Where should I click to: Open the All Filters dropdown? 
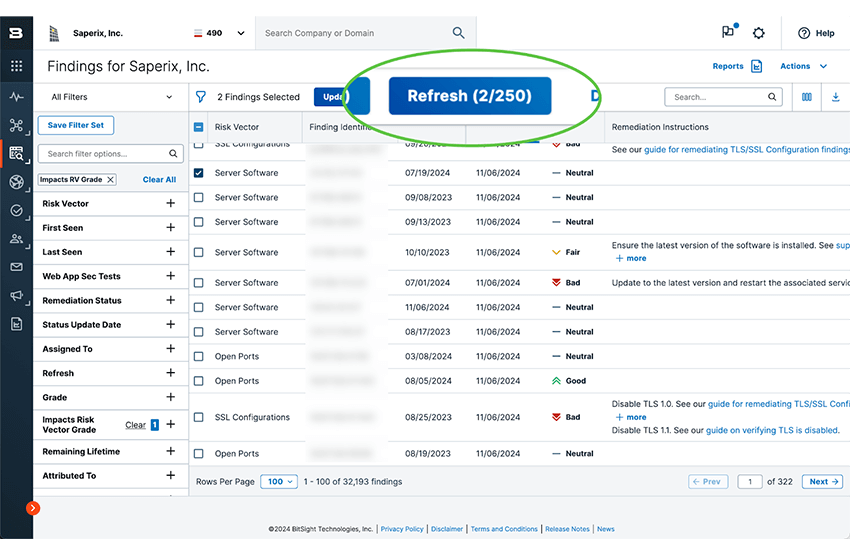coord(111,97)
